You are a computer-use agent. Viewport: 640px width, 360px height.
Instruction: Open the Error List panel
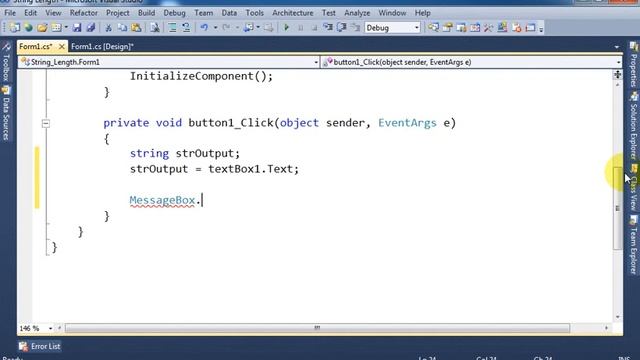(x=40, y=346)
